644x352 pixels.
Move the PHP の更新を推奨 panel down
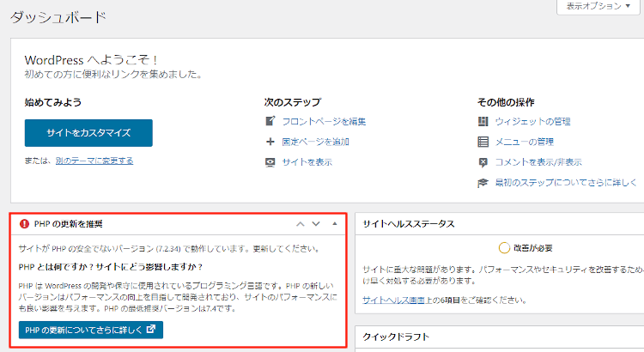315,224
